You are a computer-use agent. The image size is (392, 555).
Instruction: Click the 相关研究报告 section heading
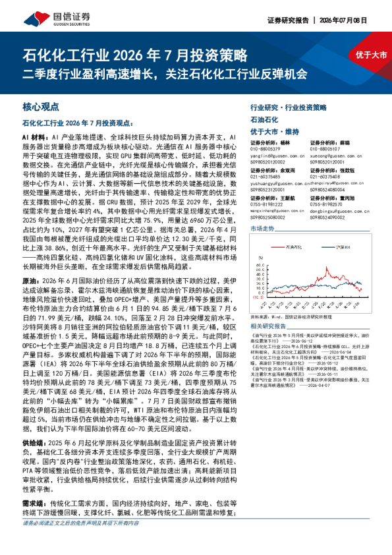(x=268, y=326)
